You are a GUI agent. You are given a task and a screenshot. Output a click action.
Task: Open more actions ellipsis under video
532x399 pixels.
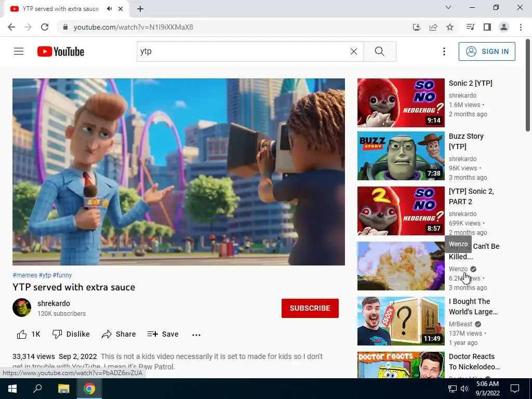pos(196,335)
